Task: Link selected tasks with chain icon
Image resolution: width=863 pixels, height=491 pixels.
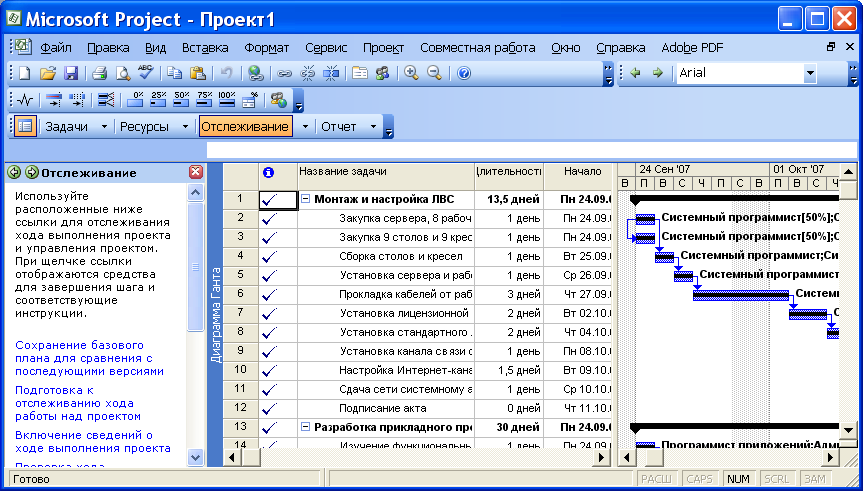Action: coord(284,73)
